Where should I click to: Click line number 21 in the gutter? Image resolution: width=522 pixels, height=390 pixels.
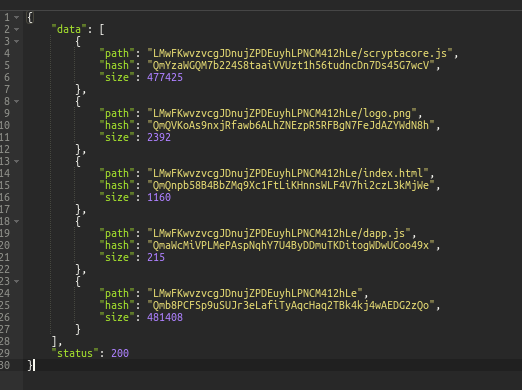tap(5, 257)
